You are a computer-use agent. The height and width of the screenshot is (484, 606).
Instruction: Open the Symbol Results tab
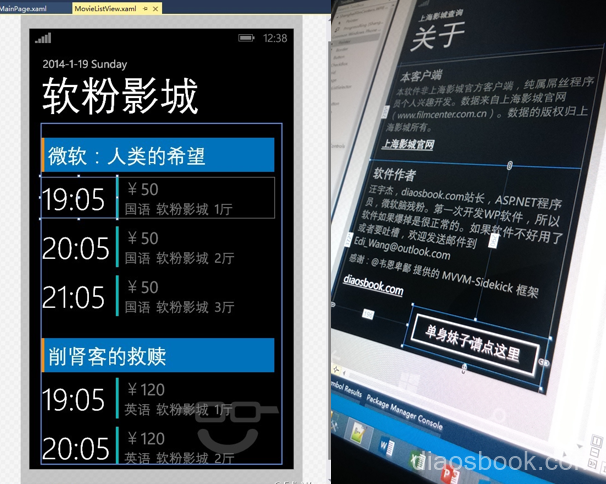click(x=346, y=389)
